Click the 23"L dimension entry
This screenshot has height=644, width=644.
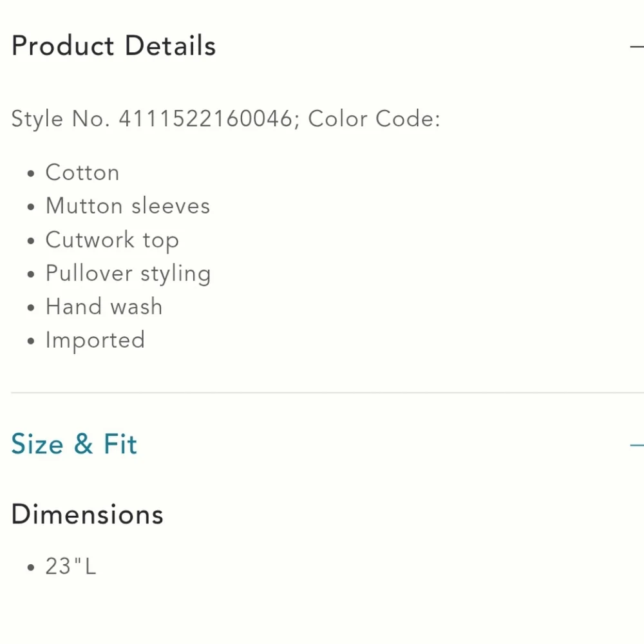pyautogui.click(x=70, y=567)
